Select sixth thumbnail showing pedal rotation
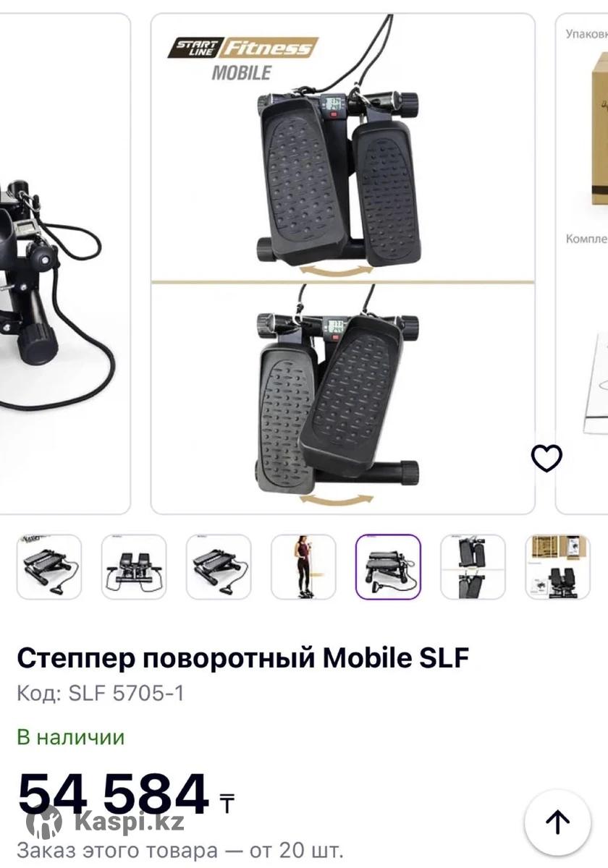Viewport: 608px width, 868px height. [473, 567]
